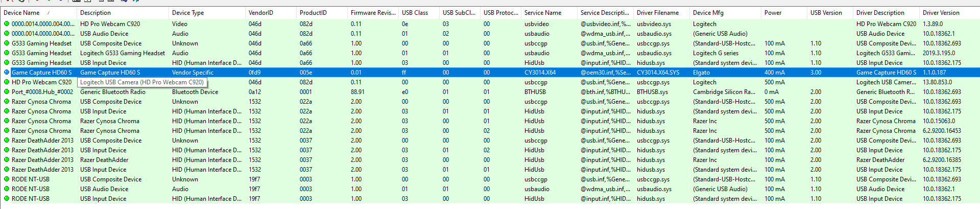Viewport: 980px width, 209px height.
Task: Click the USB Class column header
Action: [419, 13]
